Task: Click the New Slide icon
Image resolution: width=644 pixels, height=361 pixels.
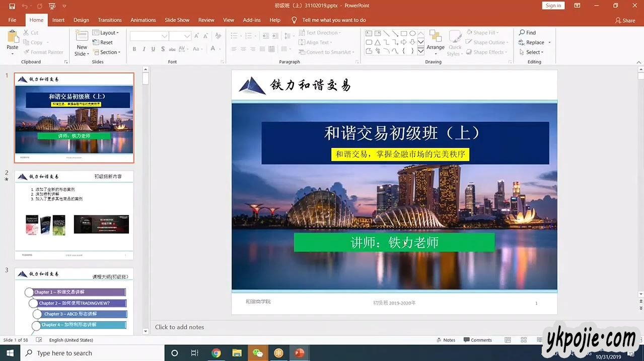Action: (x=82, y=38)
